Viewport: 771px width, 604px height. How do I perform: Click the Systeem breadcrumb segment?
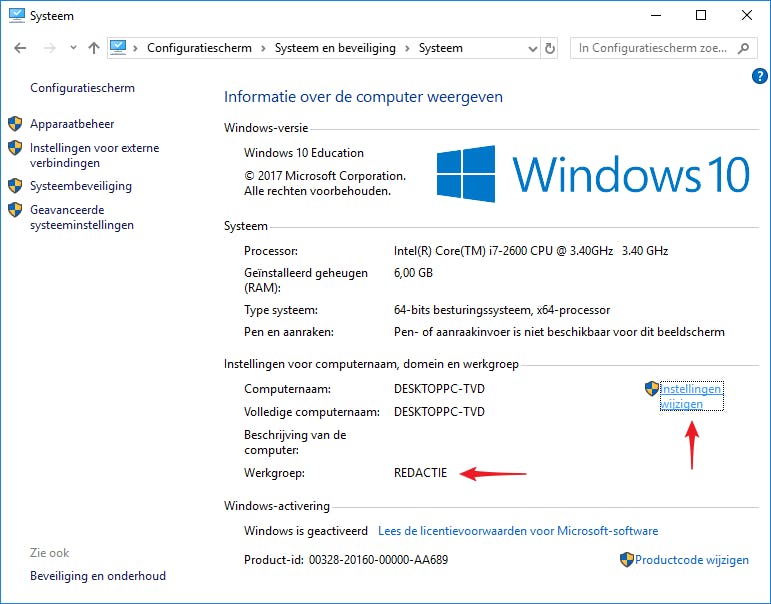pyautogui.click(x=441, y=48)
